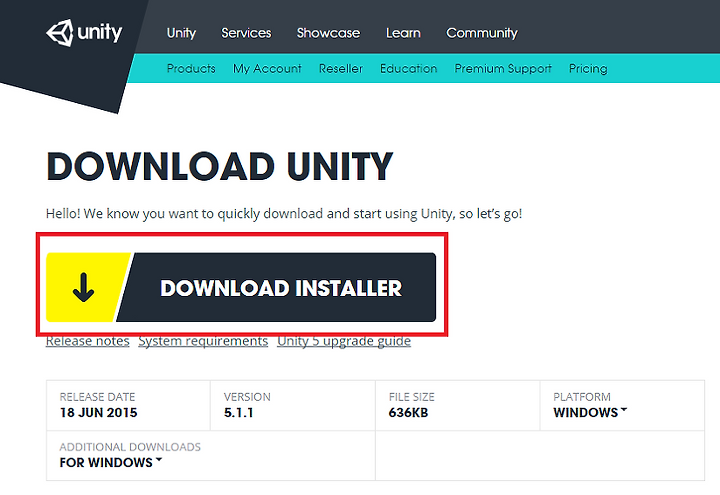Select the version 5.1.1 text
This screenshot has height=495, width=720.
click(x=238, y=412)
